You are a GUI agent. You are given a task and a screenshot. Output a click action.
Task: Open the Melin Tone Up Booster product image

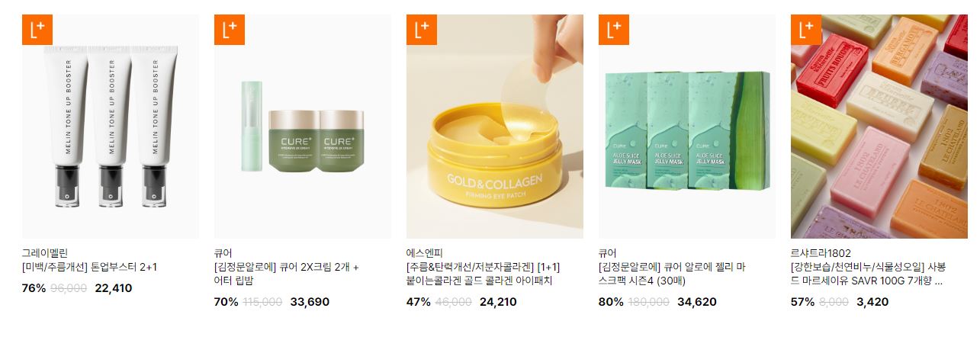pyautogui.click(x=111, y=127)
